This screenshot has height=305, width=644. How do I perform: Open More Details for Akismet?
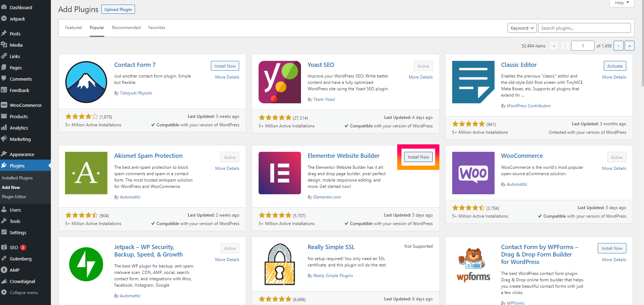click(x=227, y=168)
